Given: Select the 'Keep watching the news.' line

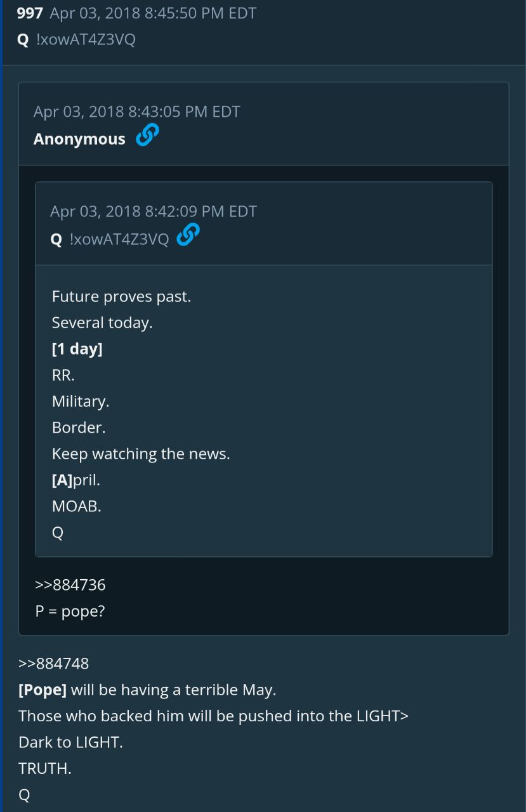Looking at the screenshot, I should (x=141, y=454).
